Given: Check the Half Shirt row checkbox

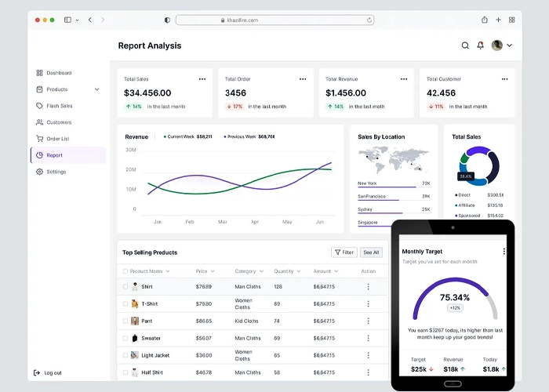Looking at the screenshot, I should 125,372.
